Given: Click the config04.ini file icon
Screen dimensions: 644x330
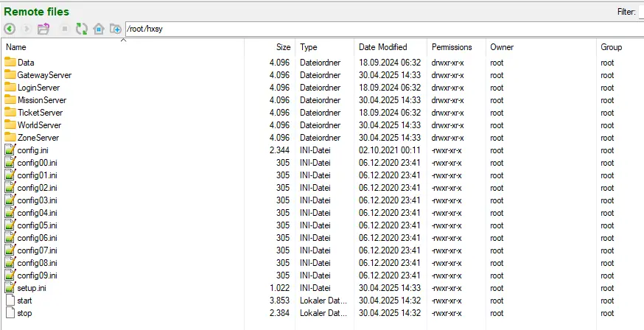Looking at the screenshot, I should pyautogui.click(x=10, y=213).
